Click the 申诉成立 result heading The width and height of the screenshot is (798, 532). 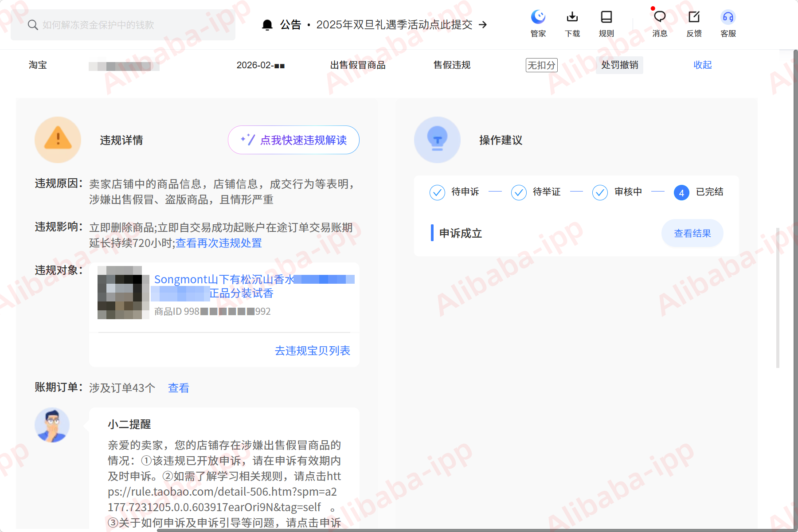(x=461, y=233)
